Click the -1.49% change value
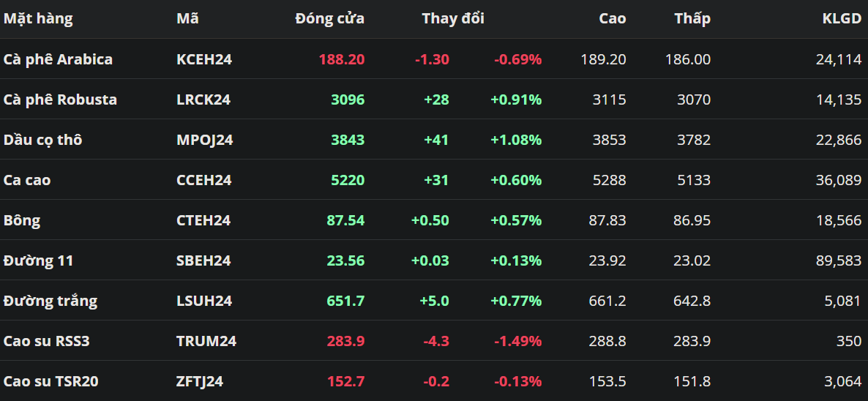 pyautogui.click(x=517, y=341)
